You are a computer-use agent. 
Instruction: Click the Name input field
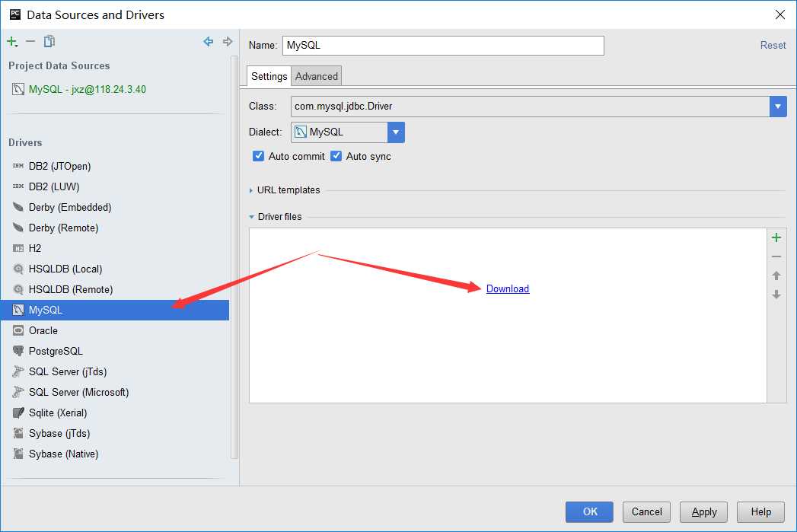tap(443, 45)
